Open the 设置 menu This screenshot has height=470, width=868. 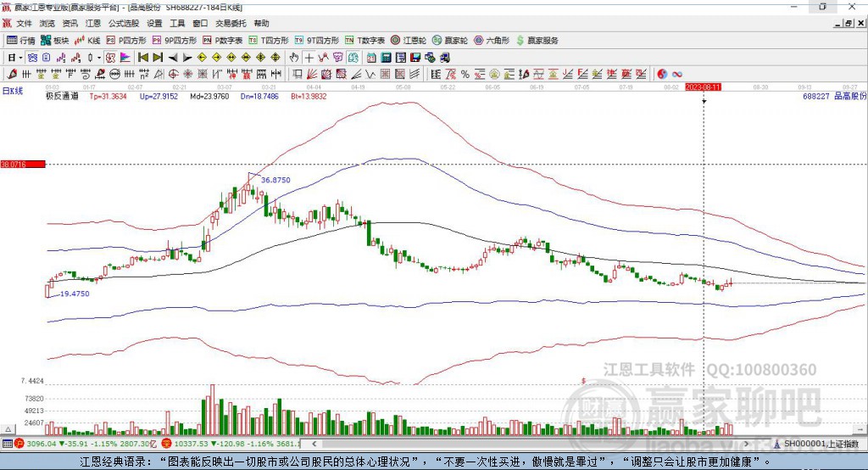pyautogui.click(x=154, y=23)
